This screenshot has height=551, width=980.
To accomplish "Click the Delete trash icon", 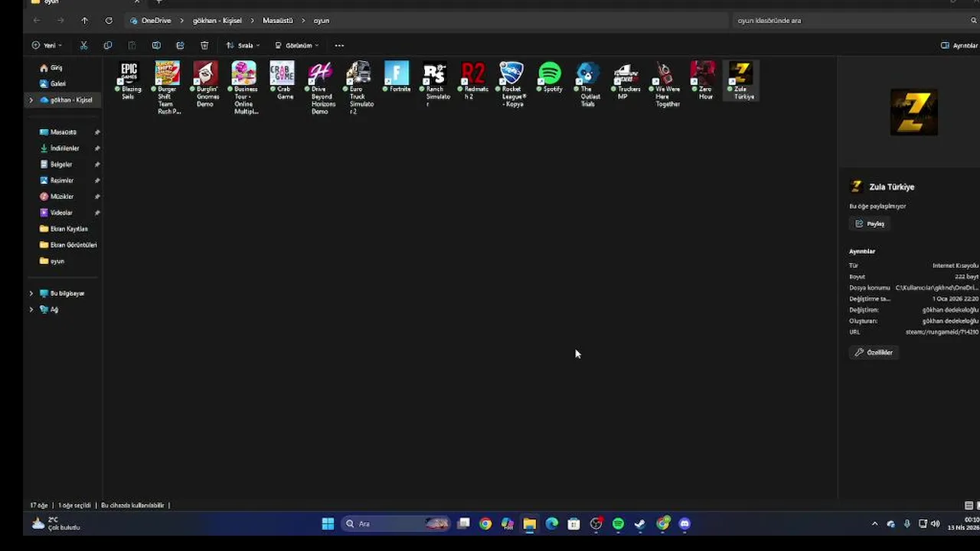I will click(x=204, y=45).
